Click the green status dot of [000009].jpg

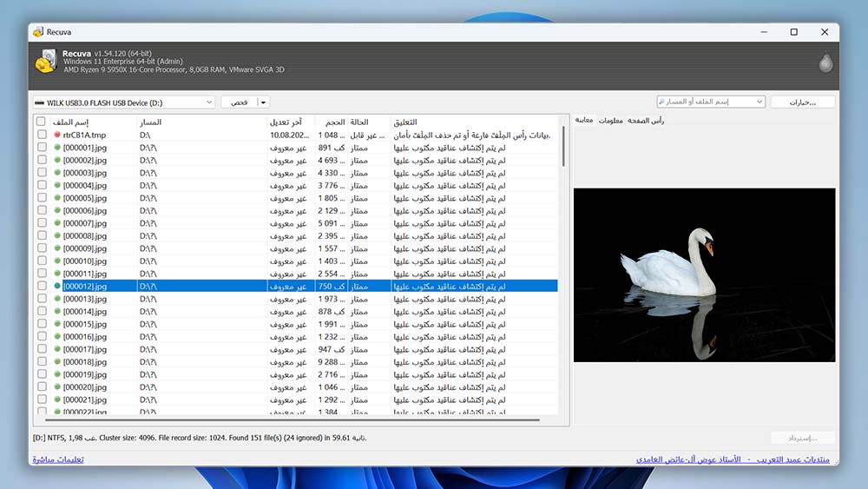(x=57, y=248)
